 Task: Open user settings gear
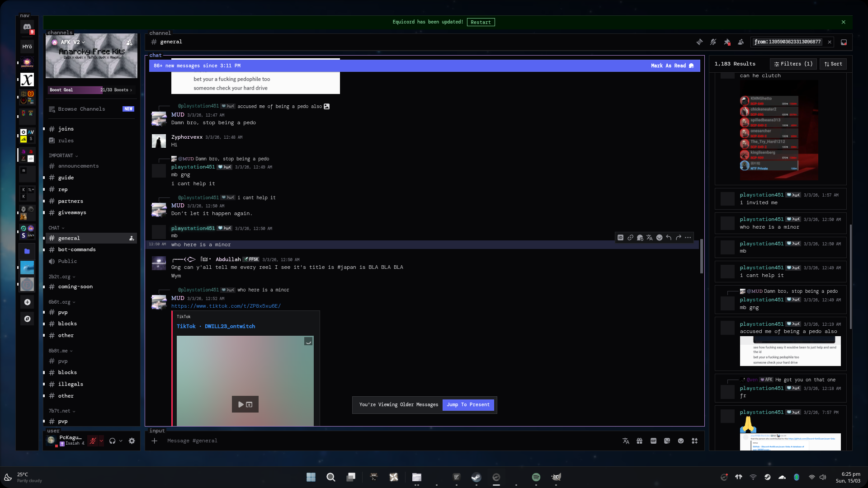point(132,441)
